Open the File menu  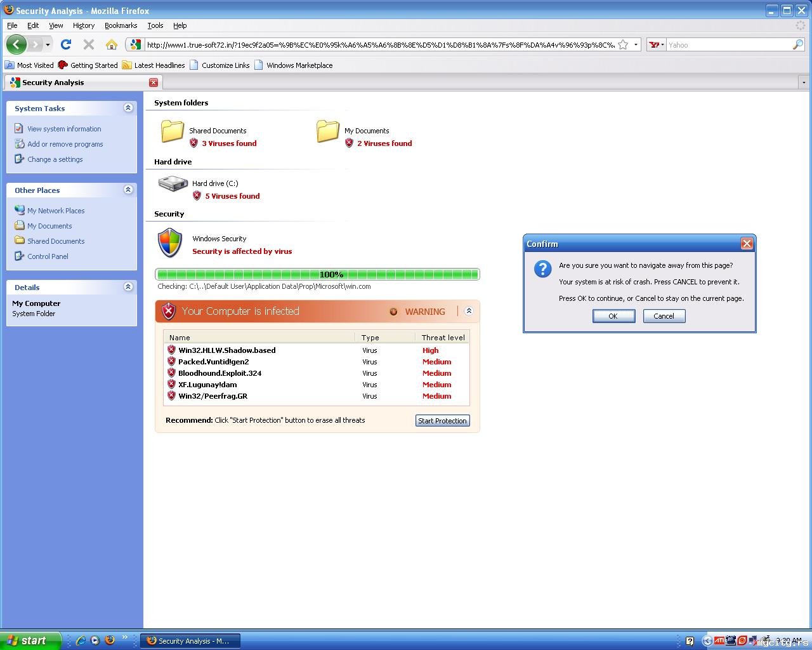[x=12, y=25]
